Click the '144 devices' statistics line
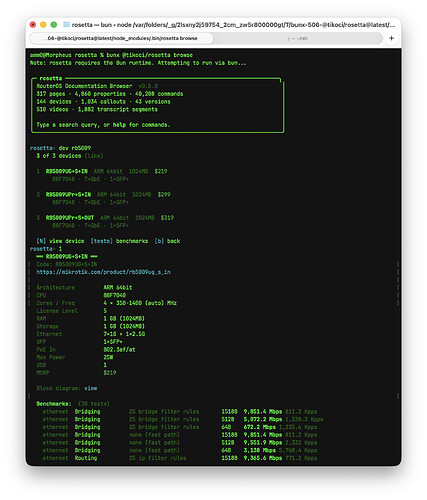The height and width of the screenshot is (500, 427). click(103, 102)
